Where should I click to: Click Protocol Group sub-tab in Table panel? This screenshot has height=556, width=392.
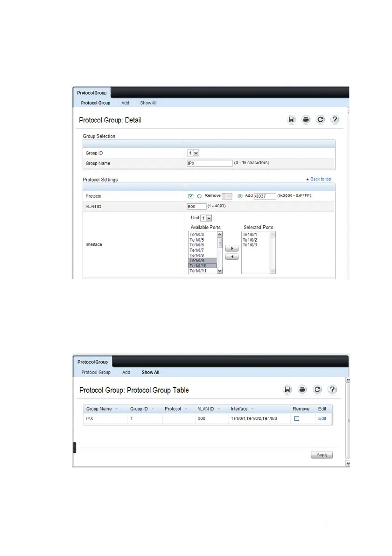point(96,372)
